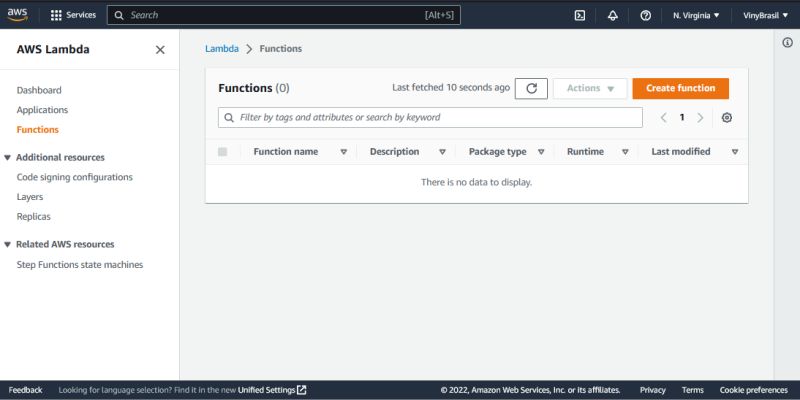Open table preferences gear icon
This screenshot has width=800, height=400.
click(x=727, y=117)
